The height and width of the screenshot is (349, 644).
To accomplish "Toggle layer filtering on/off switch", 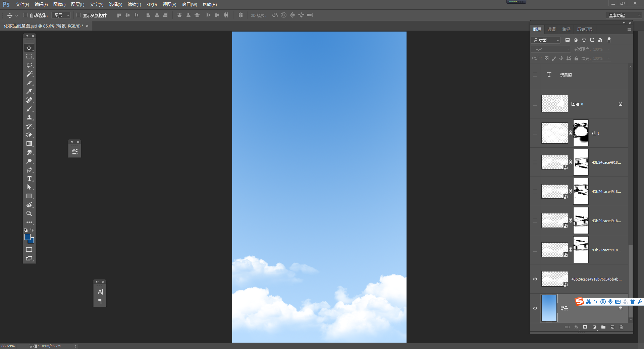I will [x=609, y=40].
